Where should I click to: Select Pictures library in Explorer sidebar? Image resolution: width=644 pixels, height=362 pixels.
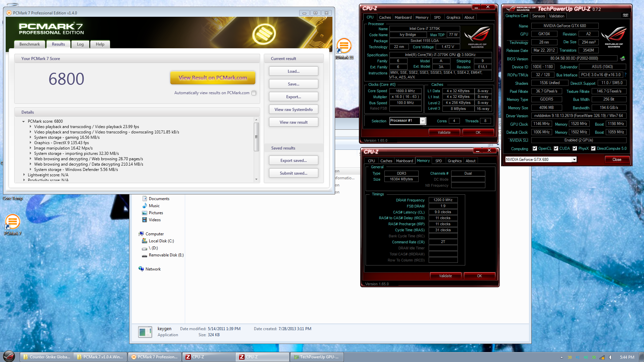(156, 213)
